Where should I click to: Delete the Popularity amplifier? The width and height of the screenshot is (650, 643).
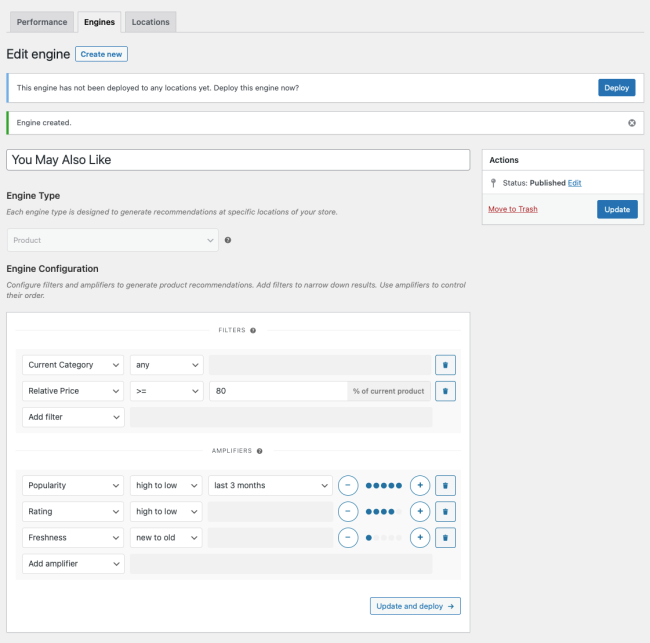pyautogui.click(x=446, y=485)
